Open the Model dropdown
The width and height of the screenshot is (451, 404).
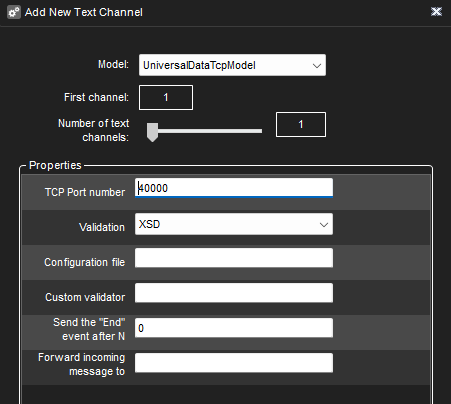(x=232, y=65)
